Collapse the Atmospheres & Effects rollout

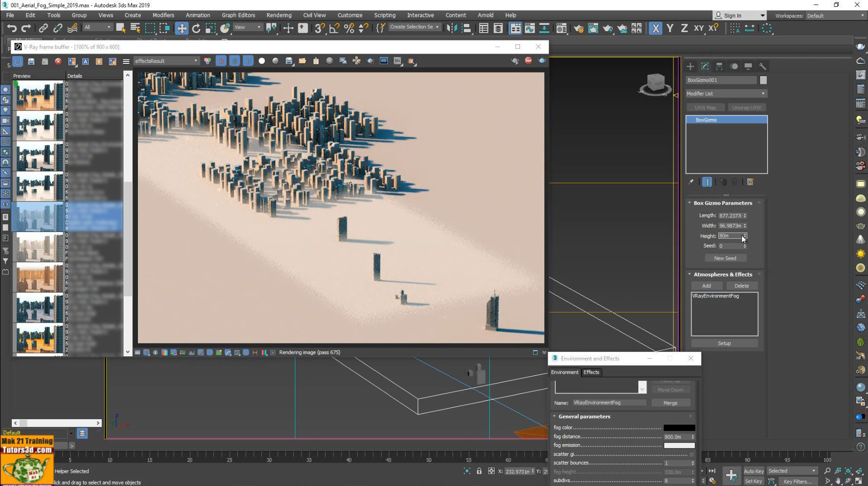(x=723, y=274)
